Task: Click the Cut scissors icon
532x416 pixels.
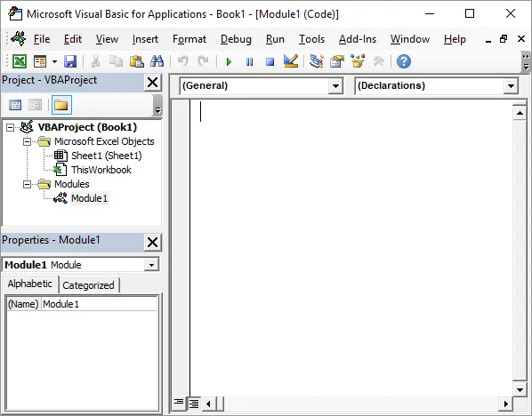Action: [96, 61]
